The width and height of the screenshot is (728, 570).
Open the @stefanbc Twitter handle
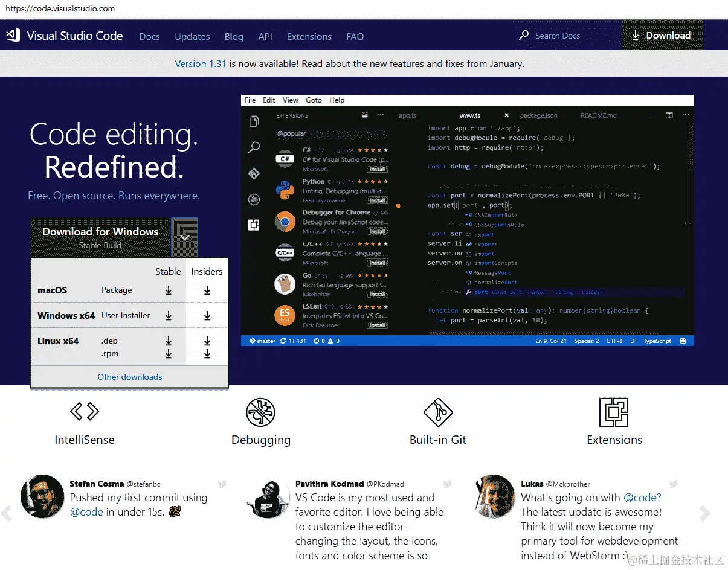click(x=143, y=484)
